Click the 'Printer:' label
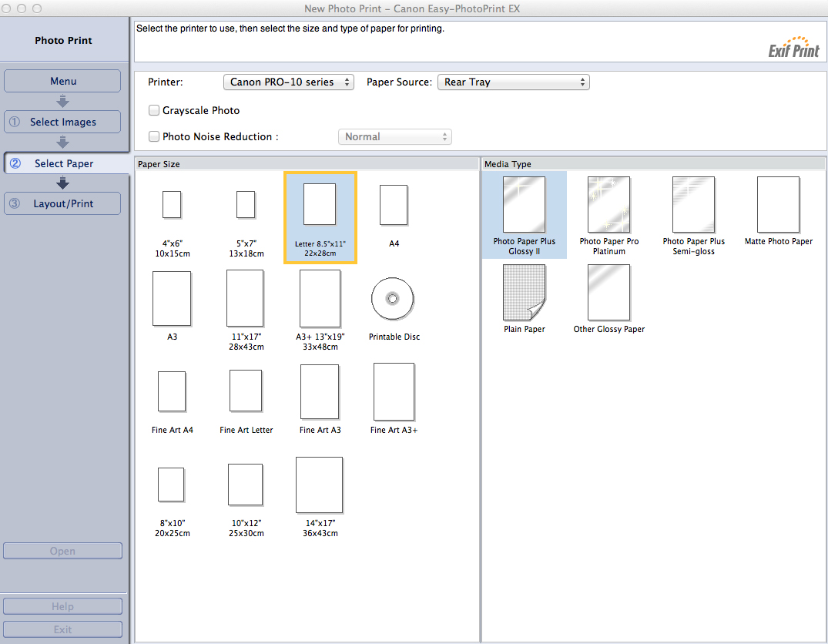Screen dimensions: 828x644 point(166,82)
